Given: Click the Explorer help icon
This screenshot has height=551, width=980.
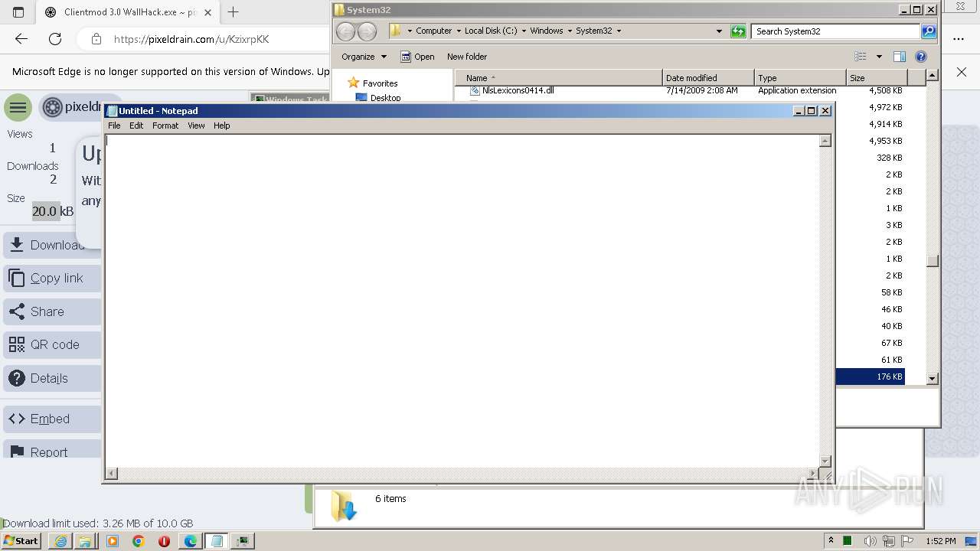Looking at the screenshot, I should click(x=921, y=57).
